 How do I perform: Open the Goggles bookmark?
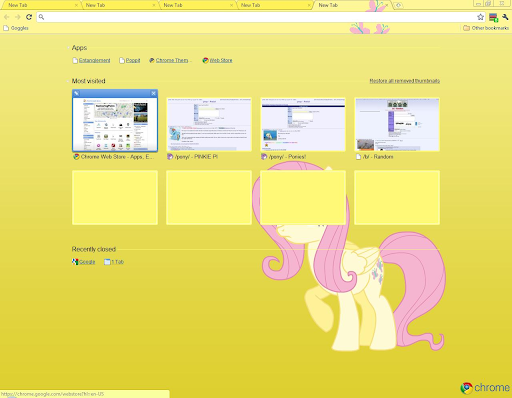tap(16, 28)
